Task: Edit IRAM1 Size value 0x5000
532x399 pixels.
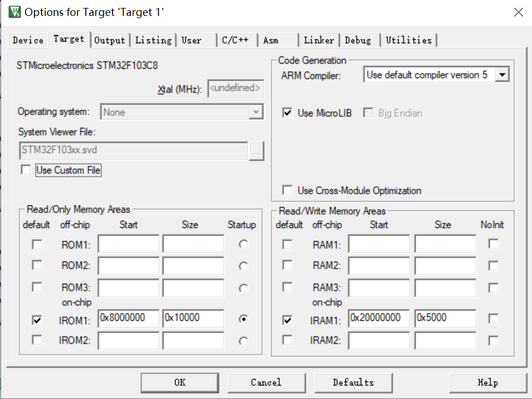Action: pos(445,318)
